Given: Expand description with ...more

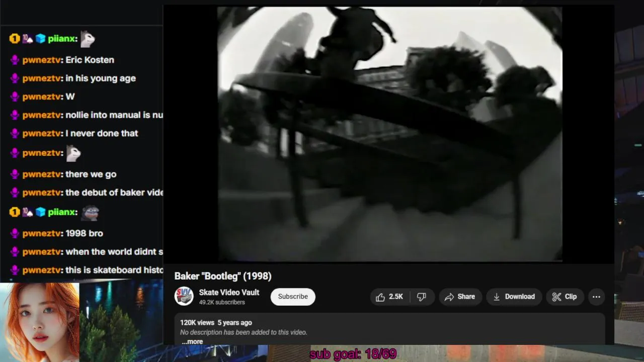Looking at the screenshot, I should [x=192, y=341].
